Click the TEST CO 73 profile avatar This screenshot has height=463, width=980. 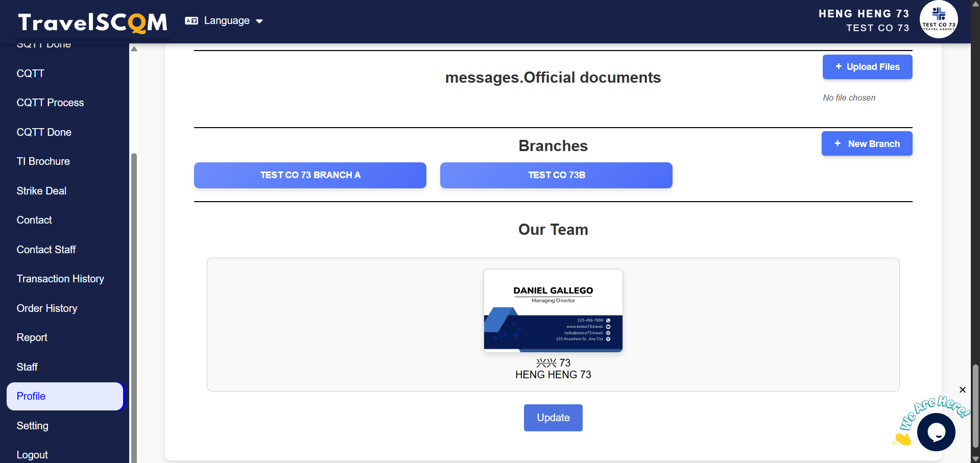[x=938, y=20]
